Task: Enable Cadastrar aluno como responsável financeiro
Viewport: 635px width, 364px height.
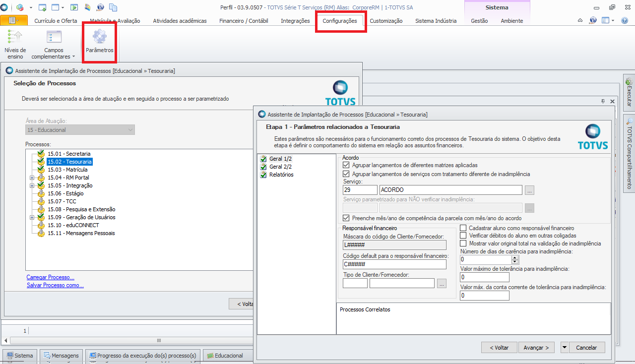Action: pos(463,228)
